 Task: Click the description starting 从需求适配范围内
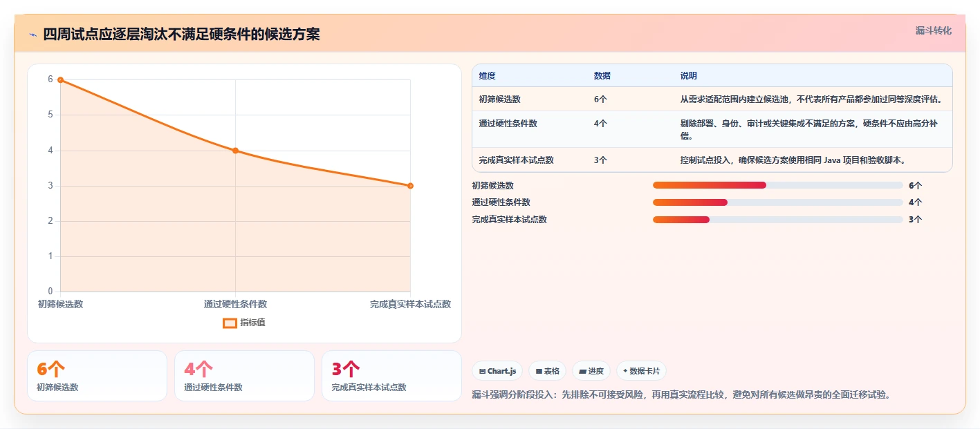point(811,99)
